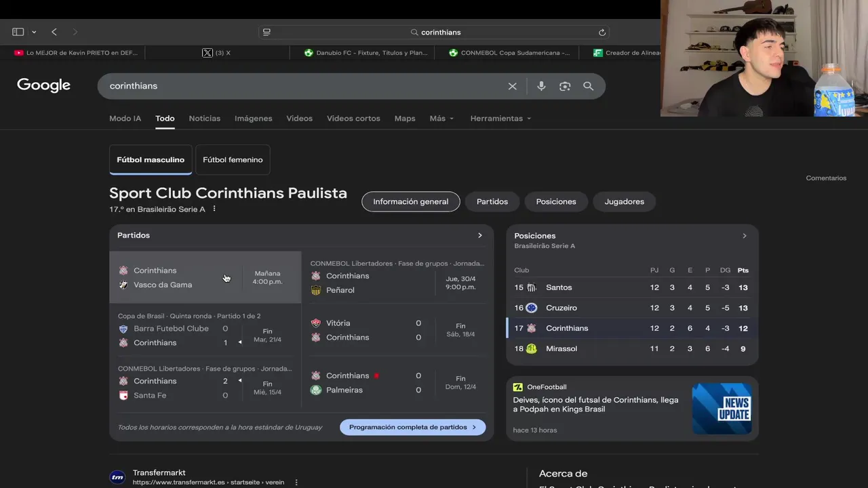The width and height of the screenshot is (868, 488).
Task: Open Modo IA search mode
Action: 125,118
